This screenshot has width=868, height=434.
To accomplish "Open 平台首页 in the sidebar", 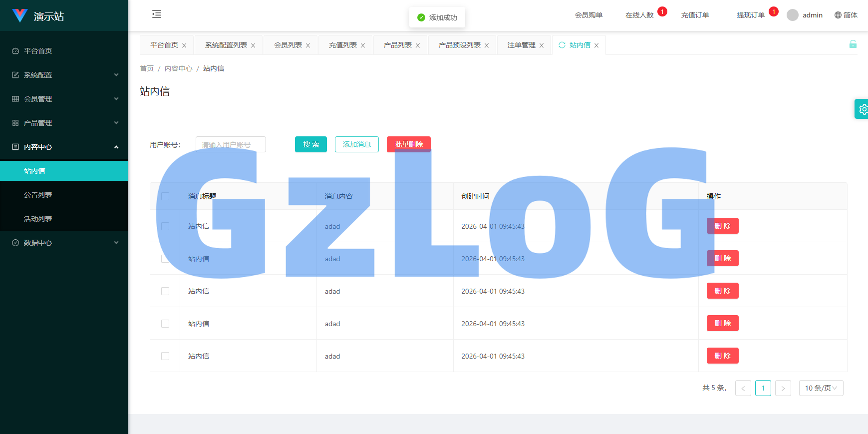I will coord(64,51).
